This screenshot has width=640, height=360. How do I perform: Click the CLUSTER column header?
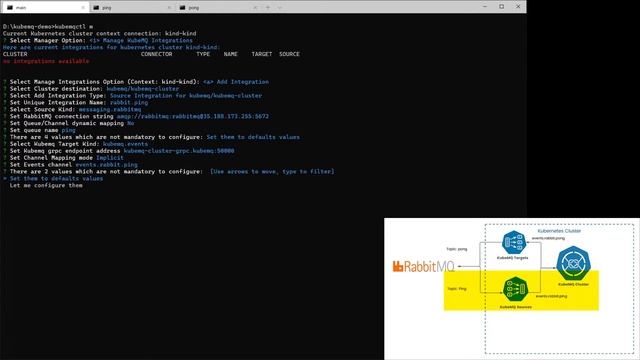[15, 54]
